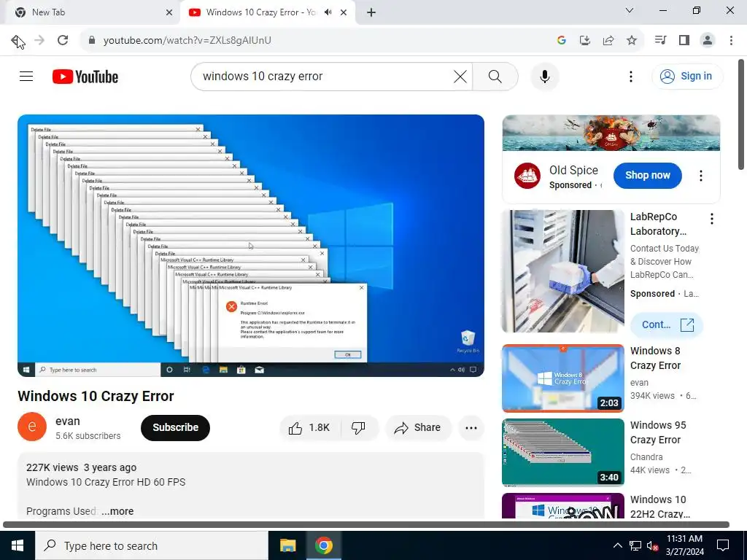Open the more actions ellipsis under video
The image size is (747, 560).
click(471, 427)
